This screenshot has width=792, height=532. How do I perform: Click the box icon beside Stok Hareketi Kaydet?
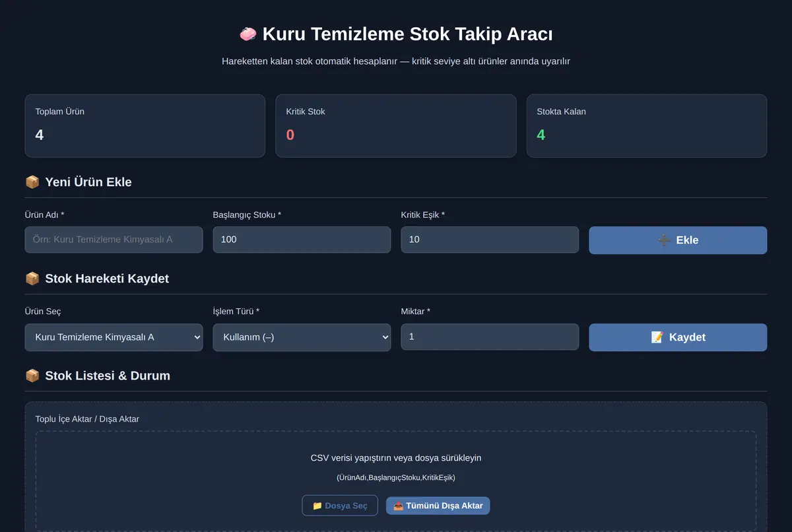32,279
